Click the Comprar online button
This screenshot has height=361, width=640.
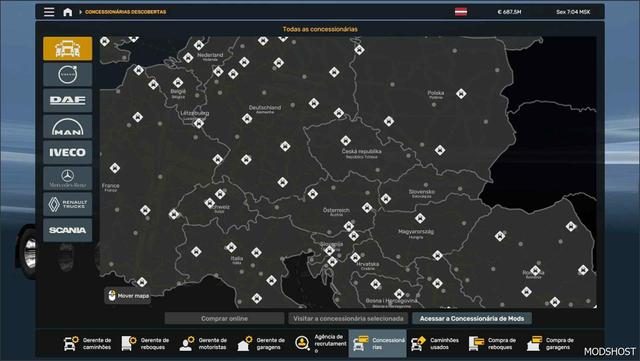pos(224,319)
